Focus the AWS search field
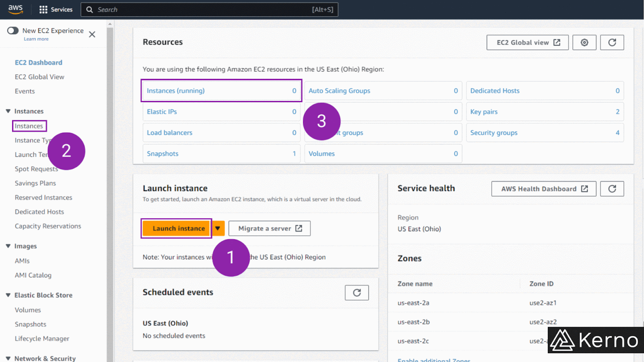The height and width of the screenshot is (362, 644). (209, 9)
